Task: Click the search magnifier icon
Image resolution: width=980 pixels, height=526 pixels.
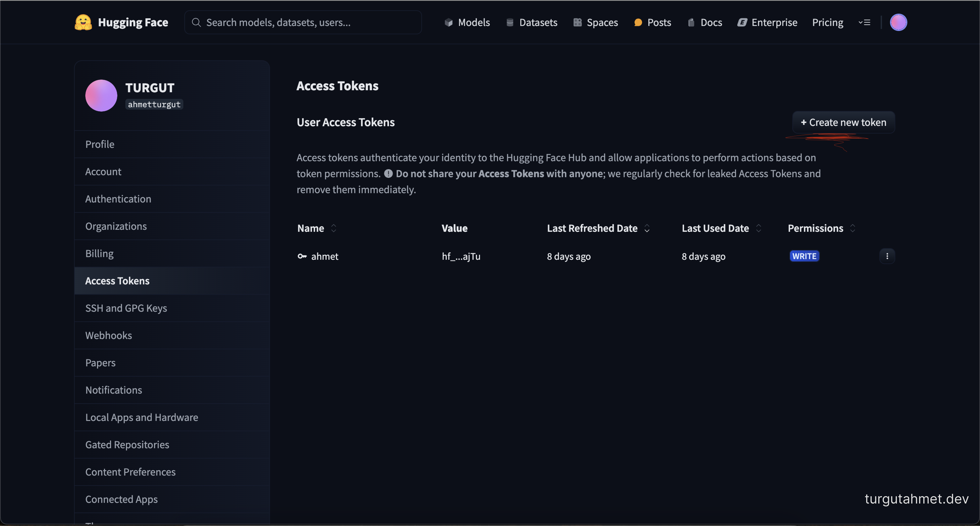Action: point(196,22)
